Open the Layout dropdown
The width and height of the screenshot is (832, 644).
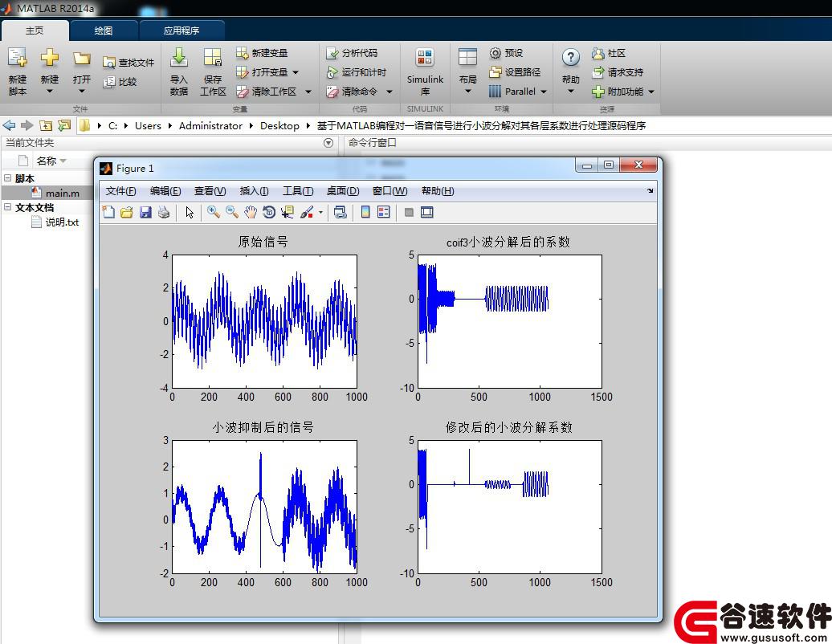(467, 92)
